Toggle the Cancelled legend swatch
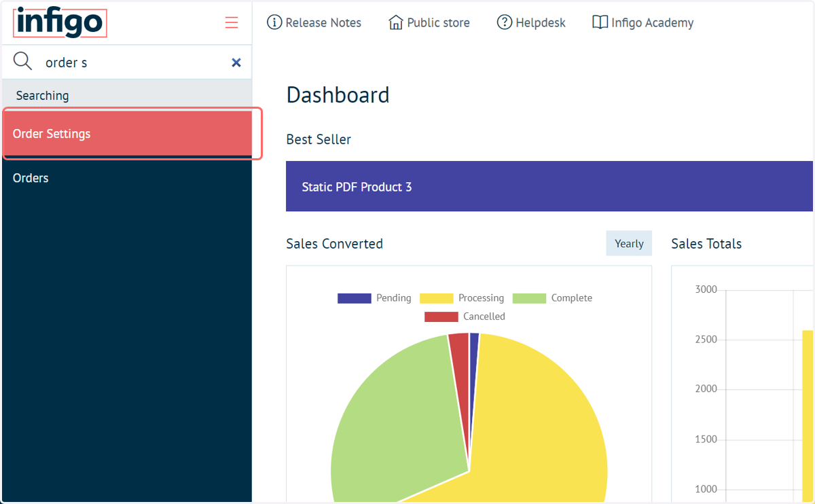This screenshot has height=504, width=815. [441, 317]
